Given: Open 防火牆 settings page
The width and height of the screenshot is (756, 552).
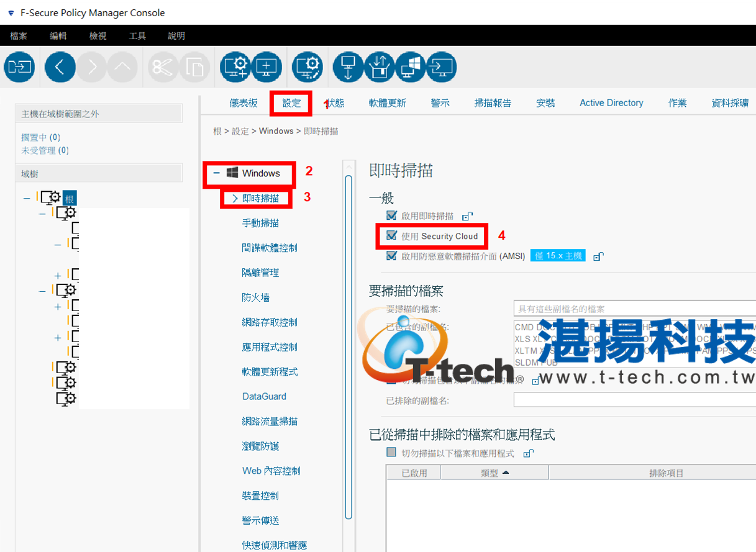Looking at the screenshot, I should [x=256, y=297].
